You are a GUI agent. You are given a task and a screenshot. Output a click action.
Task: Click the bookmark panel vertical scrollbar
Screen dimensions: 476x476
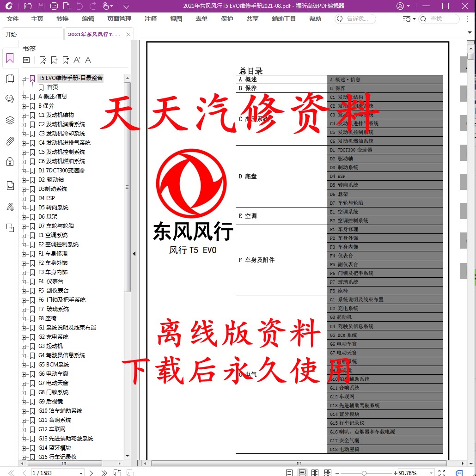tap(128, 187)
